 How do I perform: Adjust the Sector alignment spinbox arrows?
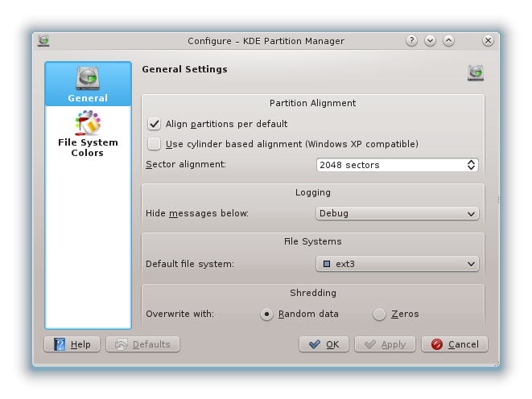pyautogui.click(x=472, y=165)
